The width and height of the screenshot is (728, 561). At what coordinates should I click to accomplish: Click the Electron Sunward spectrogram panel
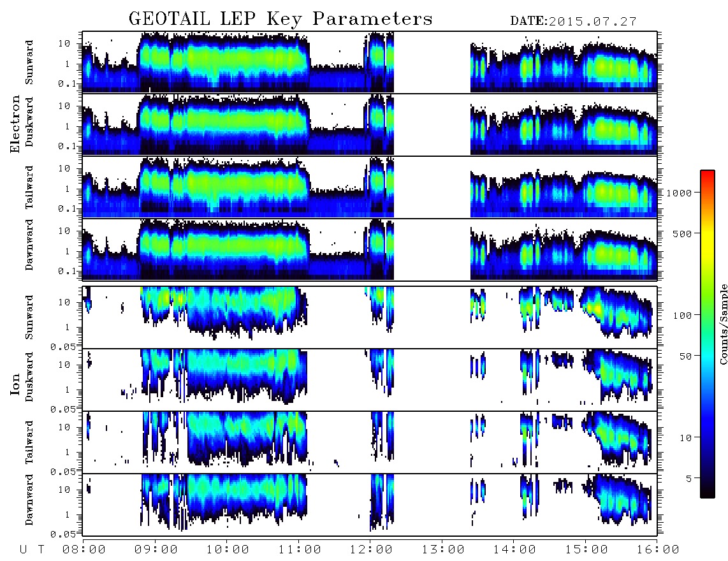tap(370, 62)
